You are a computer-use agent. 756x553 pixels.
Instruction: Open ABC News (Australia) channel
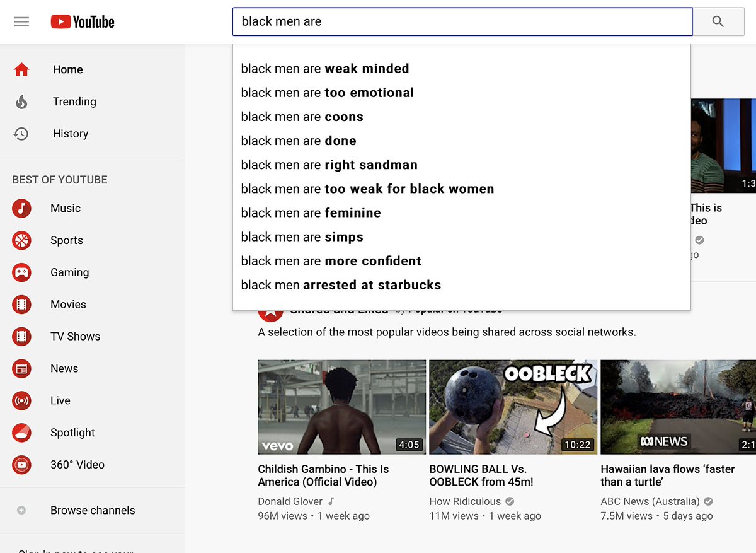tap(650, 501)
